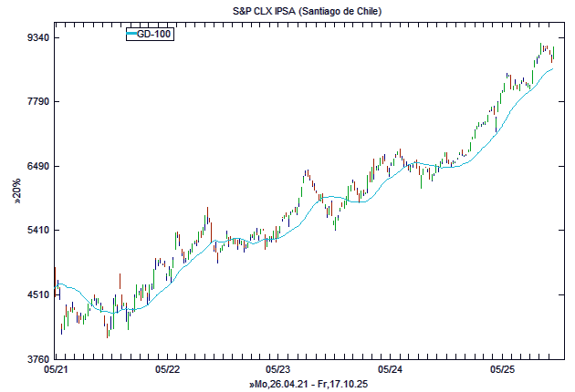Click the 3760 value at the axis bottom

tap(36, 359)
